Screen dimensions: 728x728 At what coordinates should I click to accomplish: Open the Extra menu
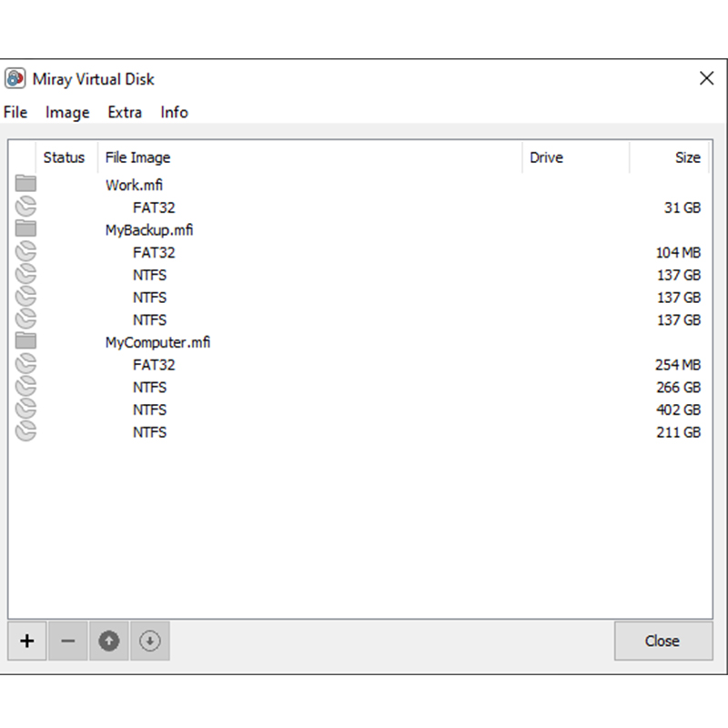(x=125, y=112)
